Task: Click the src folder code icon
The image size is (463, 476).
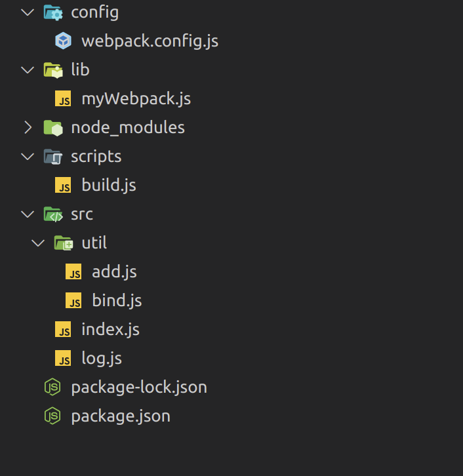Action: point(52,214)
